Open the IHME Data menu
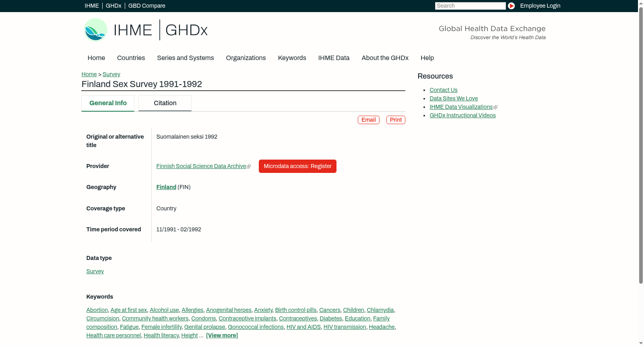 [334, 58]
